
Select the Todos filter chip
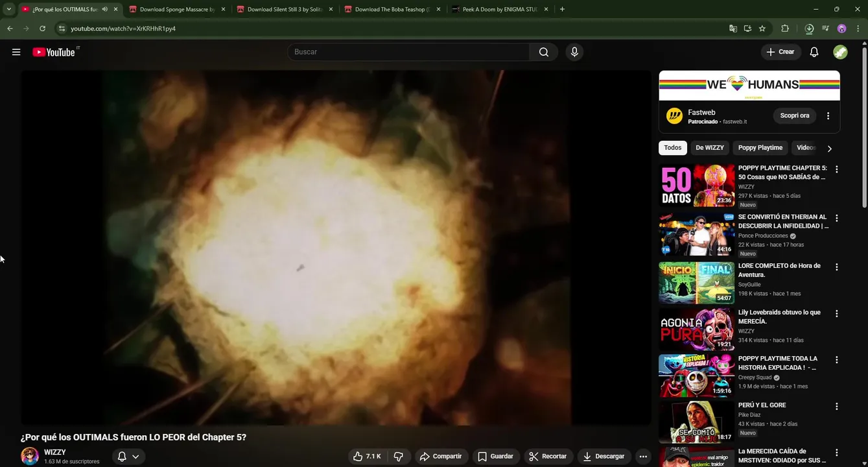(x=673, y=148)
